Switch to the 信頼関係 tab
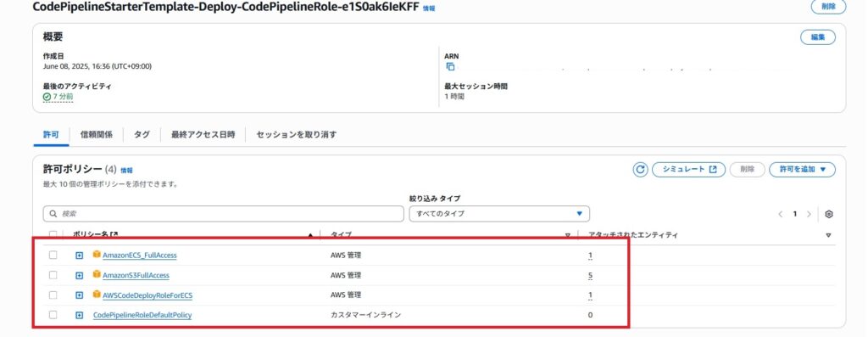This screenshot has width=868, height=337. pos(97,135)
